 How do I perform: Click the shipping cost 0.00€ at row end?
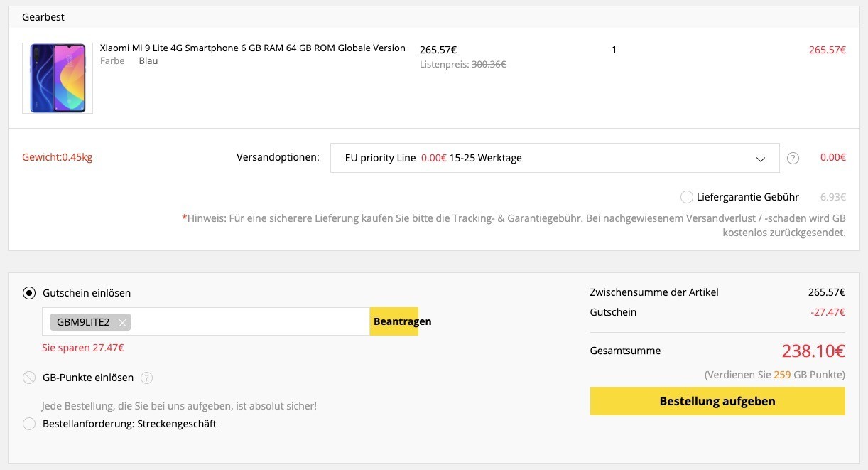point(832,157)
